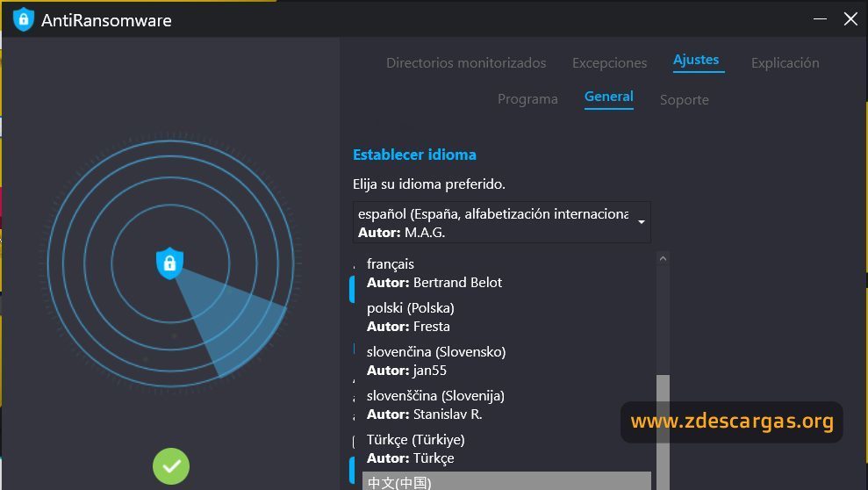Viewport: 868px width, 490px height.
Task: Switch to the Excepciones tab
Action: tap(609, 63)
